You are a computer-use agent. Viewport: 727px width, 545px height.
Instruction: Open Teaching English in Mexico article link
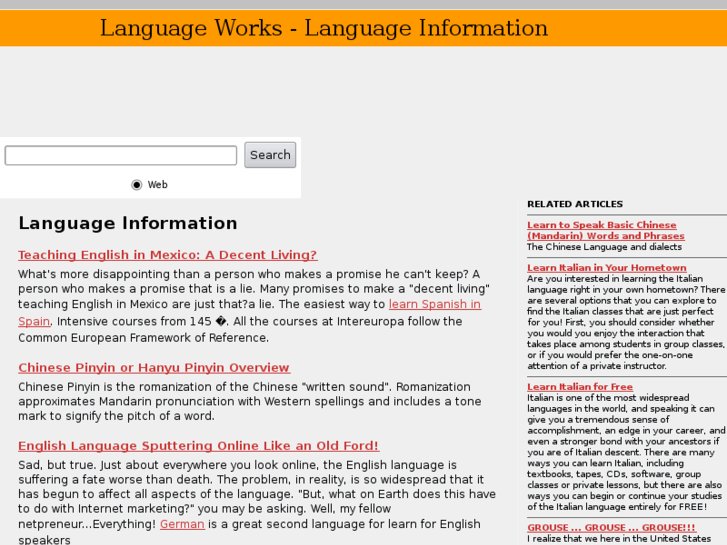167,255
